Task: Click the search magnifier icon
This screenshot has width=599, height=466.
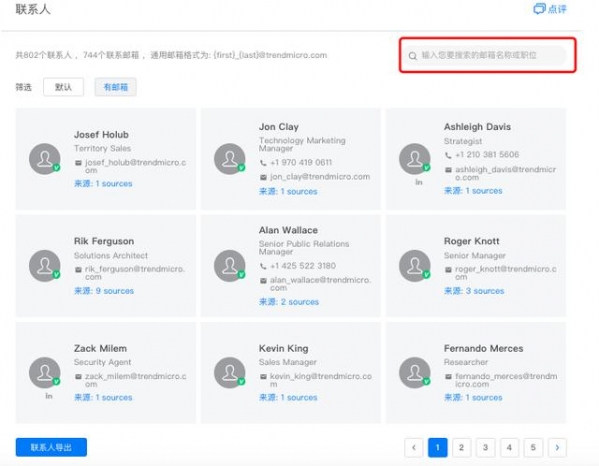Action: pos(413,56)
